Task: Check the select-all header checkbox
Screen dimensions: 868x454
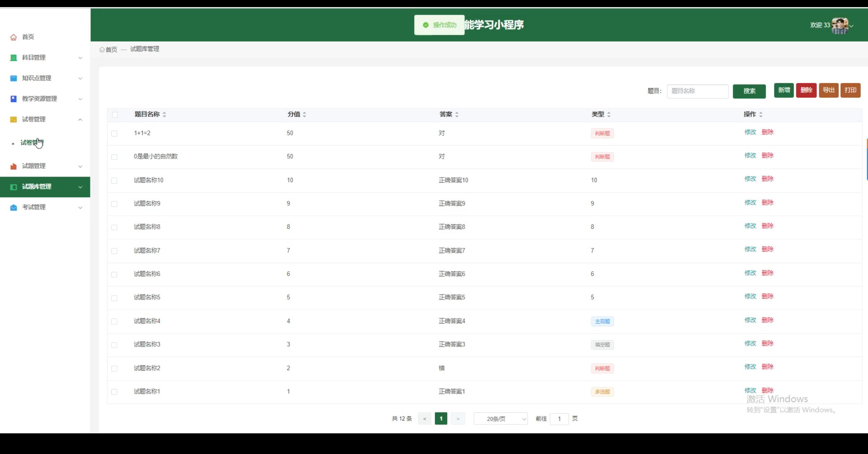Action: (115, 115)
